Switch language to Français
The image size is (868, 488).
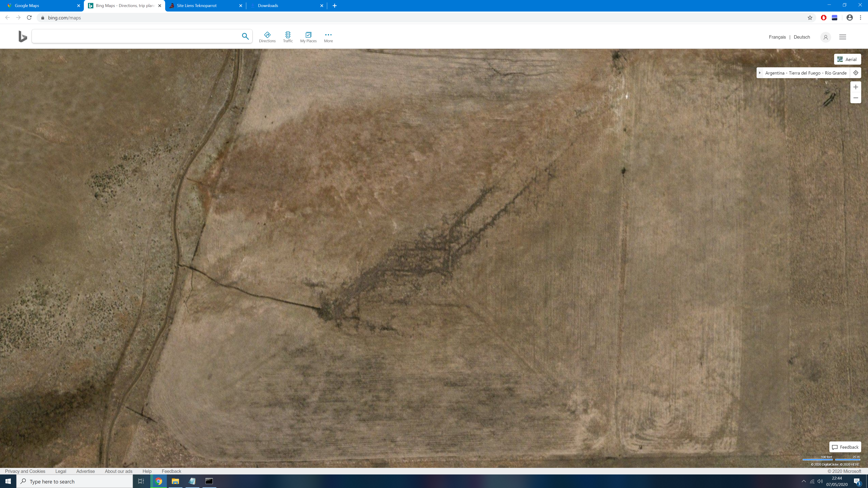point(777,37)
